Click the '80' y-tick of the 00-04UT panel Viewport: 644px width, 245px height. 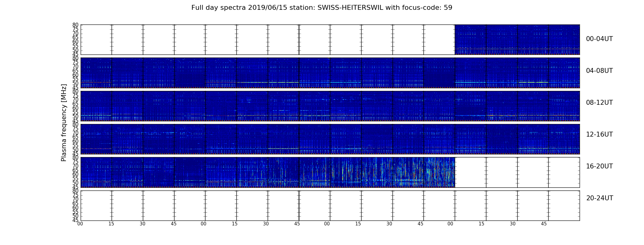tap(75, 25)
